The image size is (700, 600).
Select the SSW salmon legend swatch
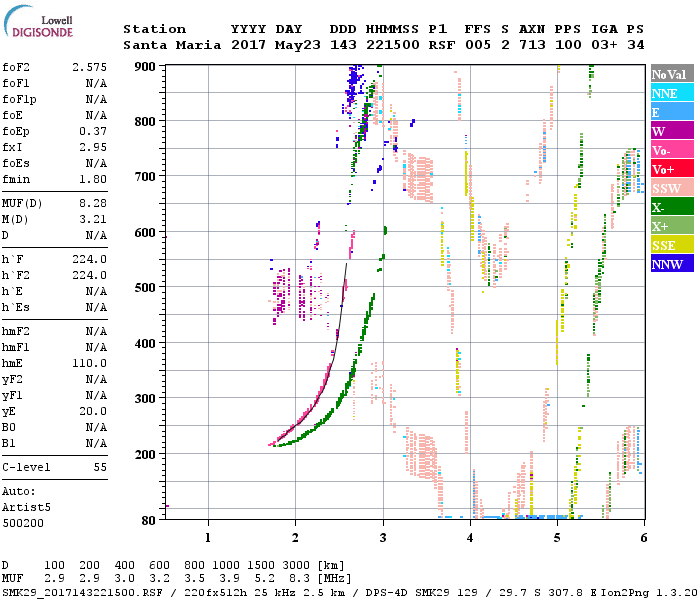[x=672, y=188]
